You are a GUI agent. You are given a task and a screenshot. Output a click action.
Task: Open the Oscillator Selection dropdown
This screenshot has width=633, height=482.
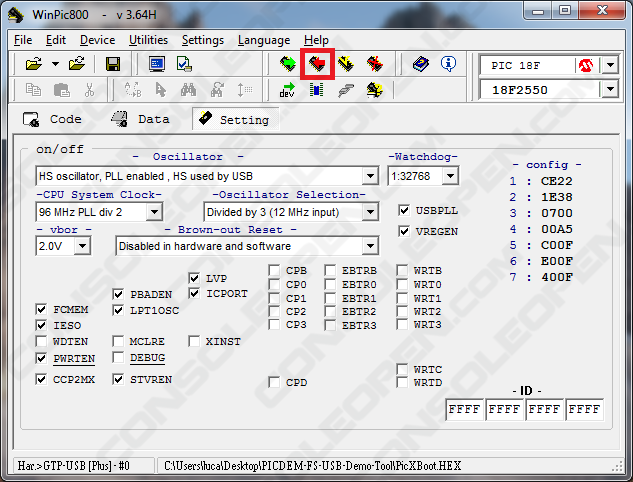[x=370, y=212]
